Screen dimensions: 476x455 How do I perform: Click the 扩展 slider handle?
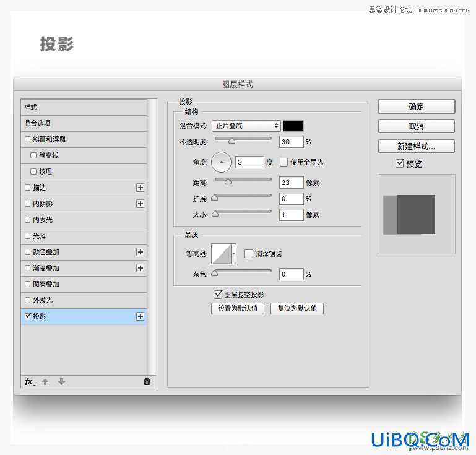pyautogui.click(x=215, y=197)
